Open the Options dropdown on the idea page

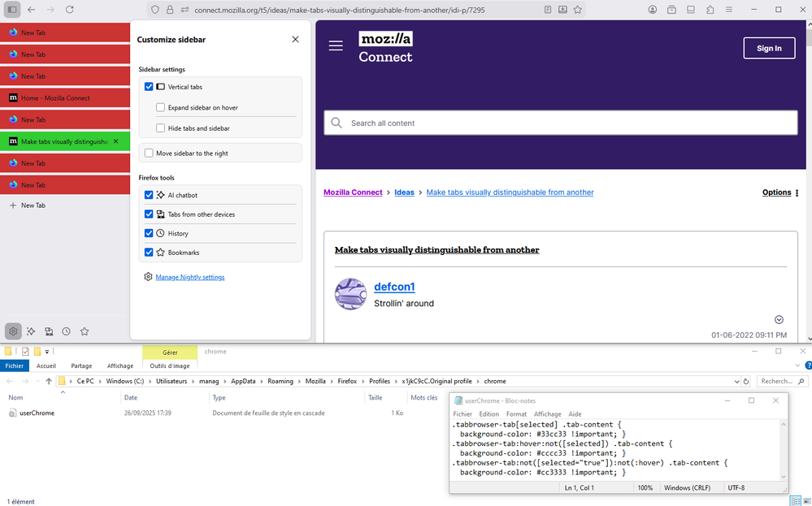[780, 192]
